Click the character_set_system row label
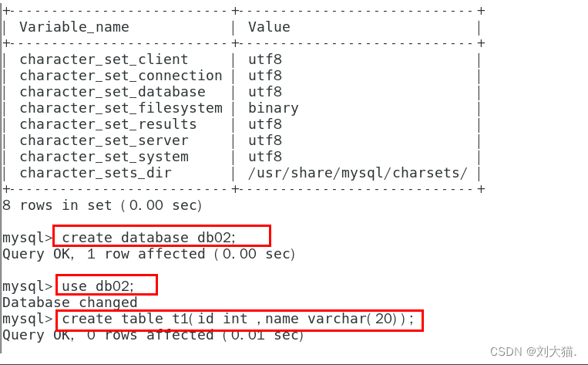The height and width of the screenshot is (365, 588). (x=103, y=157)
